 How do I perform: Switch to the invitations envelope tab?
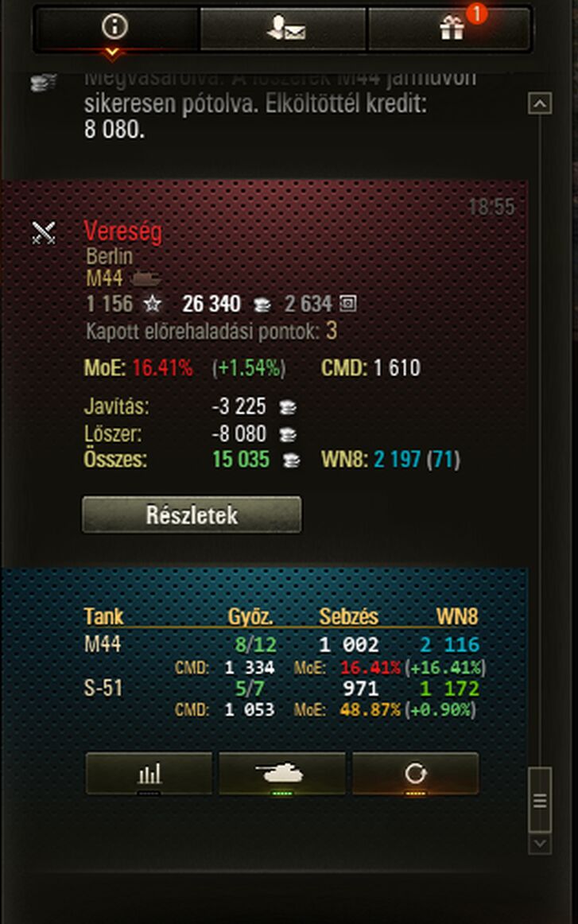(x=284, y=28)
